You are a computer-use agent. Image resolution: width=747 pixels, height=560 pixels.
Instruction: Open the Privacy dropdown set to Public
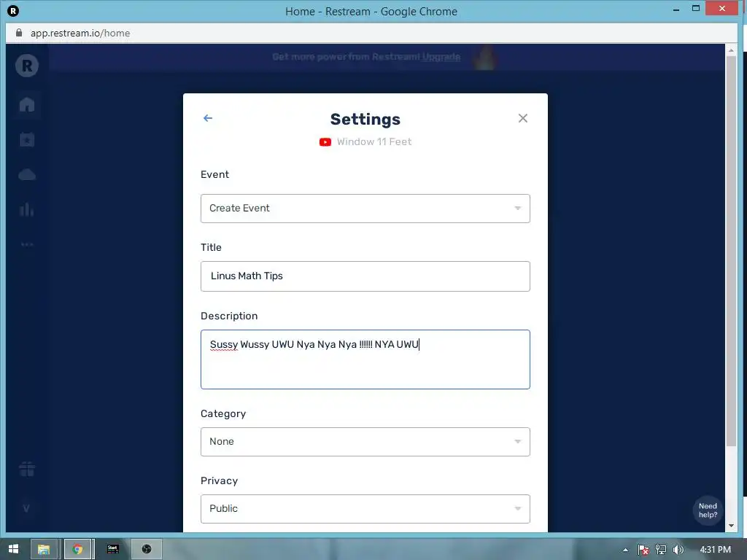tap(365, 508)
